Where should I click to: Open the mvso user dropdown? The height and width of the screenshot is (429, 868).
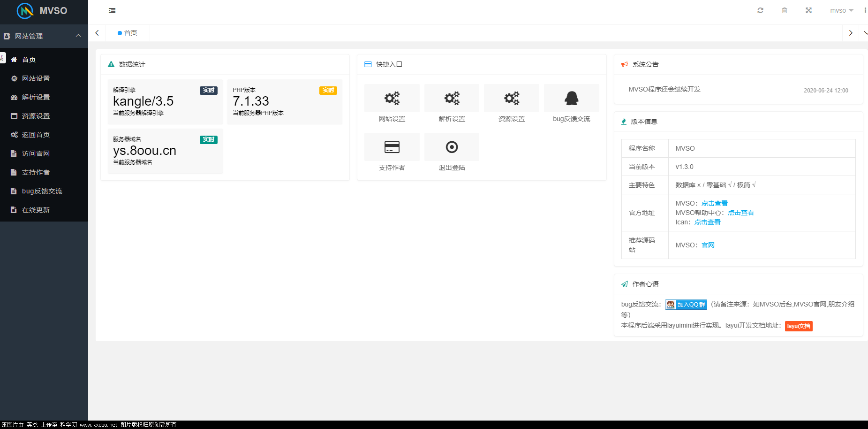(x=842, y=10)
